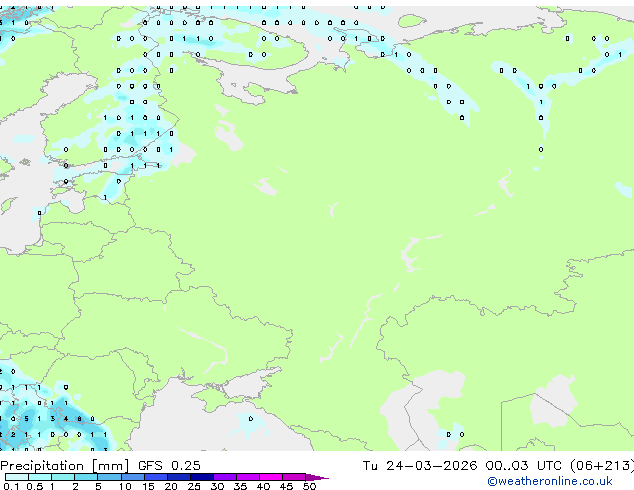Pick the 15–20 mm blue legend swatch
This screenshot has height=490, width=634.
coord(155,477)
